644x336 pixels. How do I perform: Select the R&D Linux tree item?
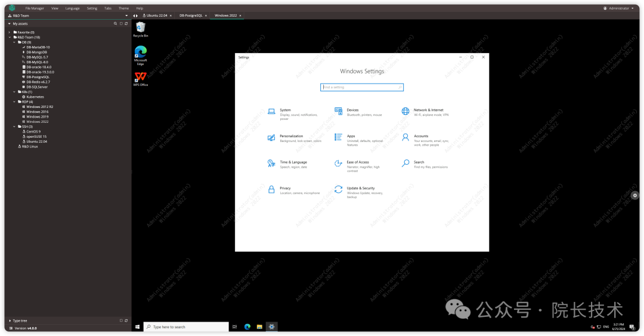29,146
